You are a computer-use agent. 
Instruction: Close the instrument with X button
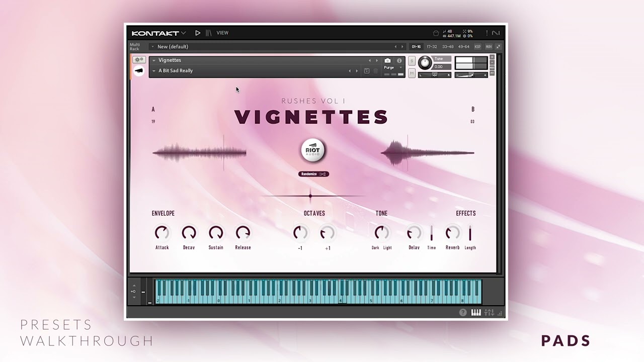click(x=492, y=57)
